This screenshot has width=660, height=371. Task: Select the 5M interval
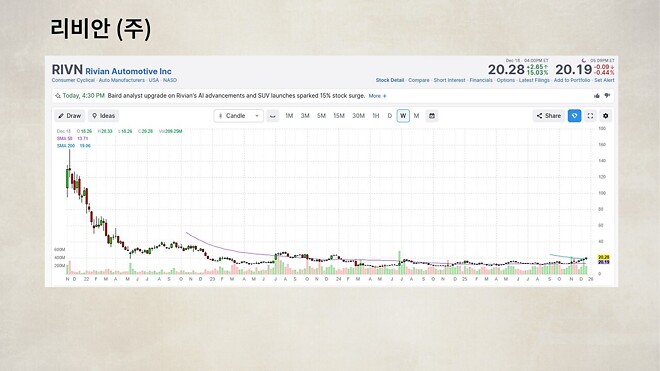(322, 116)
